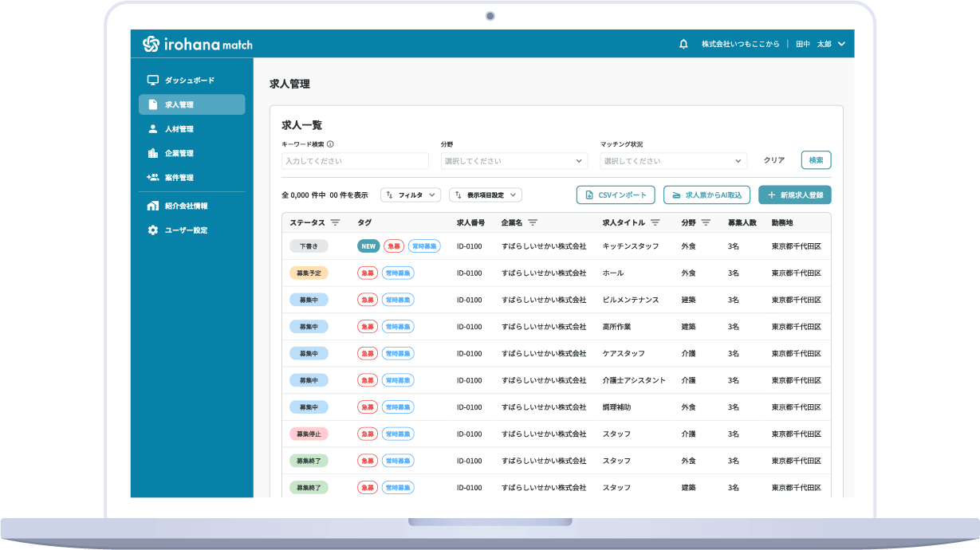Expand the 表示項目設定 dropdown
Screen dimensions: 980x550
(x=486, y=194)
